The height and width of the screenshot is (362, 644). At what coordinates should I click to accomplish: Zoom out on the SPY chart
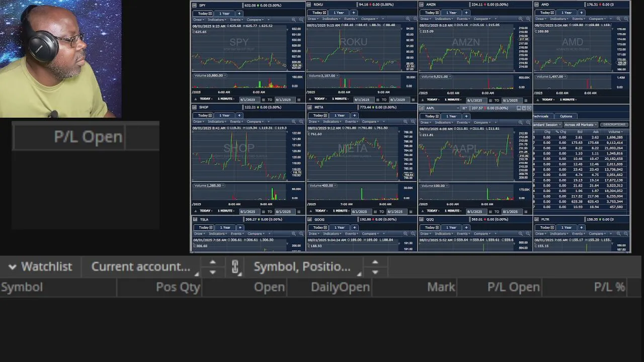[301, 20]
